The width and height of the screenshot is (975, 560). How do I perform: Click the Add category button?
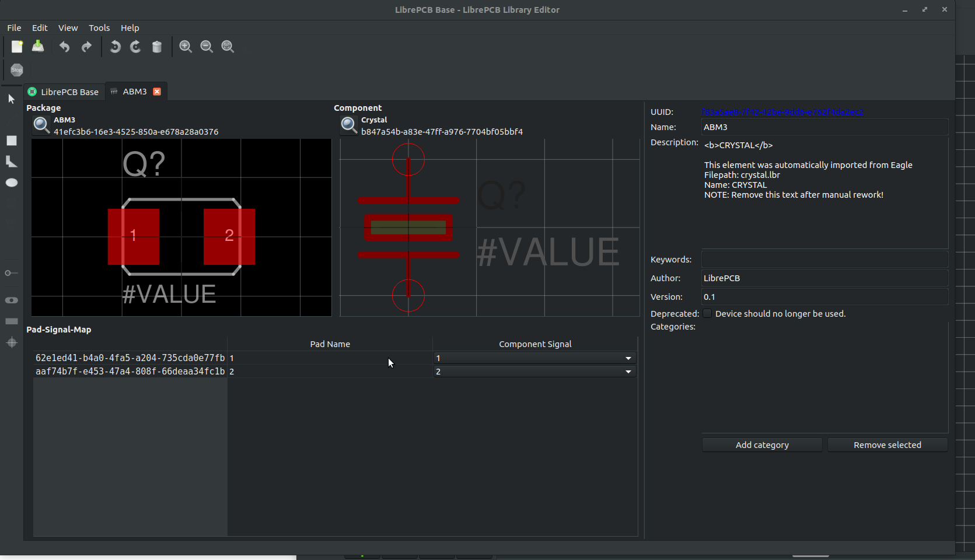[761, 444]
